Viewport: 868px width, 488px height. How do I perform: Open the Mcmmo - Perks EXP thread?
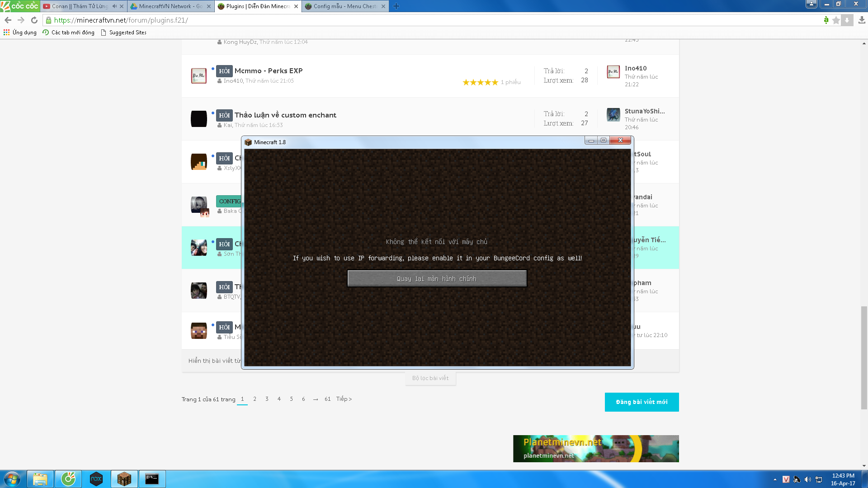[269, 71]
